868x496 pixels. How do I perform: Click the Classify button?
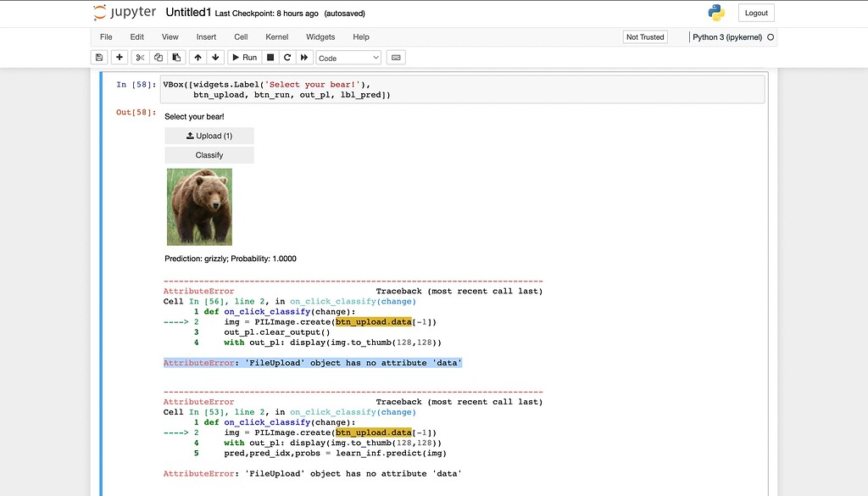[x=209, y=154]
